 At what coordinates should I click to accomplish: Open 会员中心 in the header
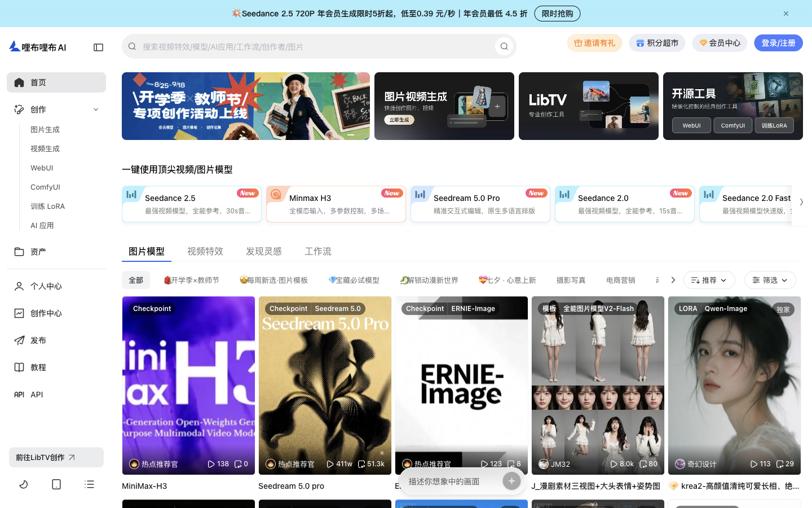[720, 43]
